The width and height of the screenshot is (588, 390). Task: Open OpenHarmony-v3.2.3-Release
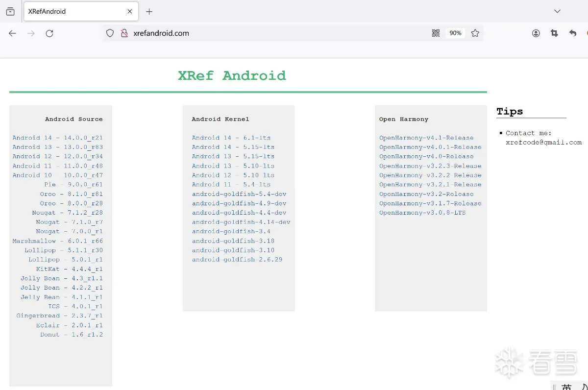[430, 166]
